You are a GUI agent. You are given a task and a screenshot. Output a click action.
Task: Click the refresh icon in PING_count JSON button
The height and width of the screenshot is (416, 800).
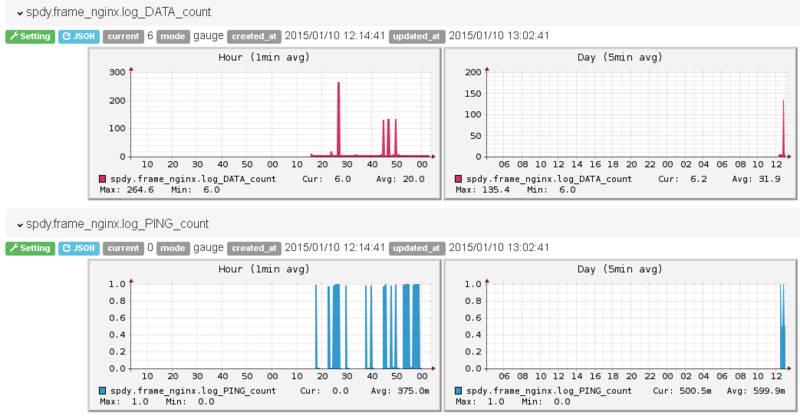(66, 248)
